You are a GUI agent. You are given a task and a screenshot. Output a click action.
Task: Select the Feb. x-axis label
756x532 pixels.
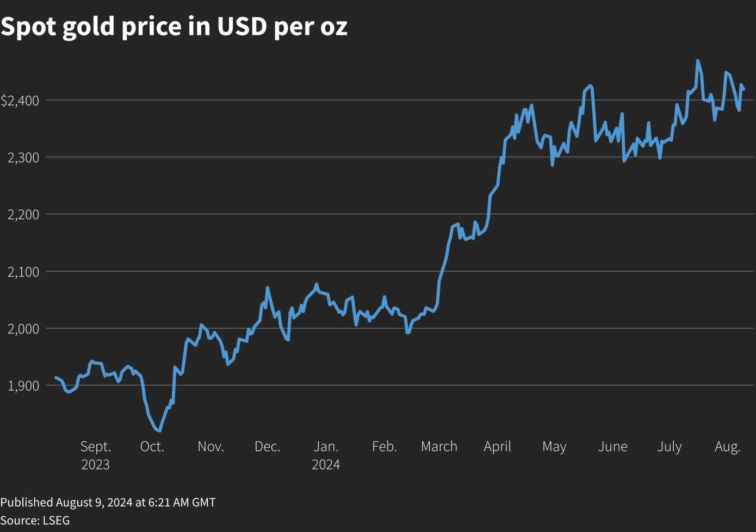[x=384, y=447]
